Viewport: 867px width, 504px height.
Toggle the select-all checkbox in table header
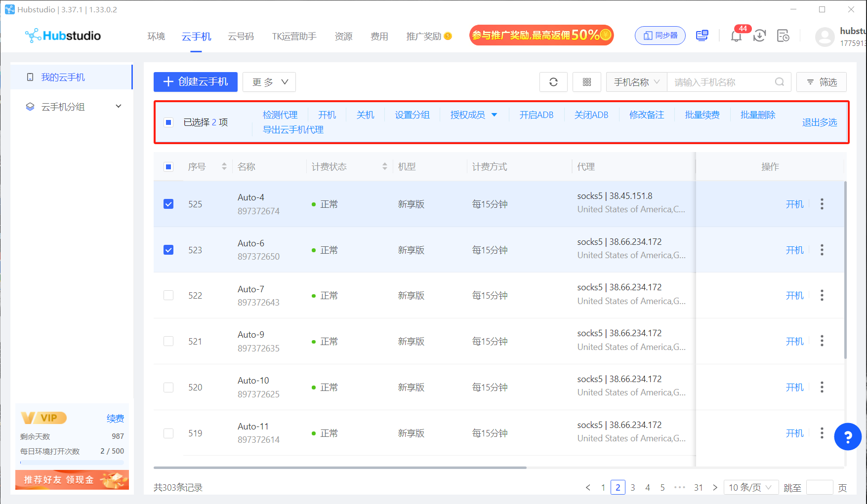[168, 167]
